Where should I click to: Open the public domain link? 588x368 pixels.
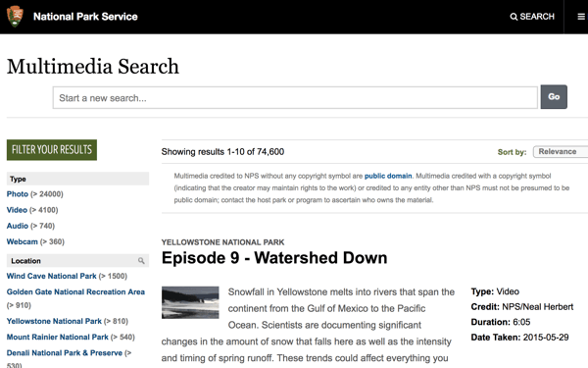pos(388,176)
